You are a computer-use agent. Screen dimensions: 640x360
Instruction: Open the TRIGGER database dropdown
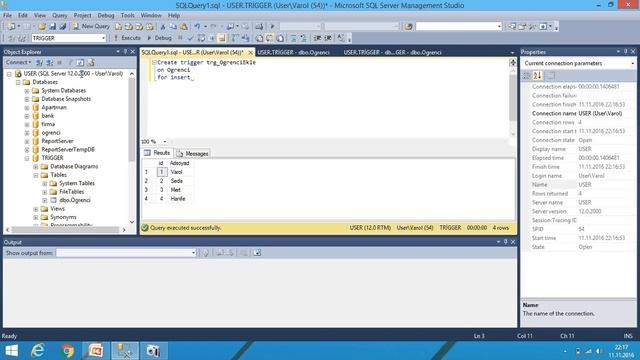[x=103, y=38]
